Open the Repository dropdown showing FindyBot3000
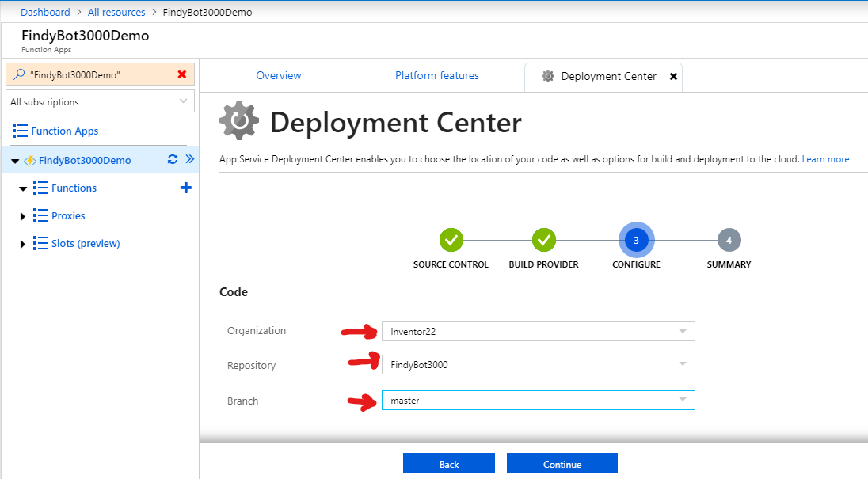Viewport: 868px width, 479px height. click(x=538, y=364)
